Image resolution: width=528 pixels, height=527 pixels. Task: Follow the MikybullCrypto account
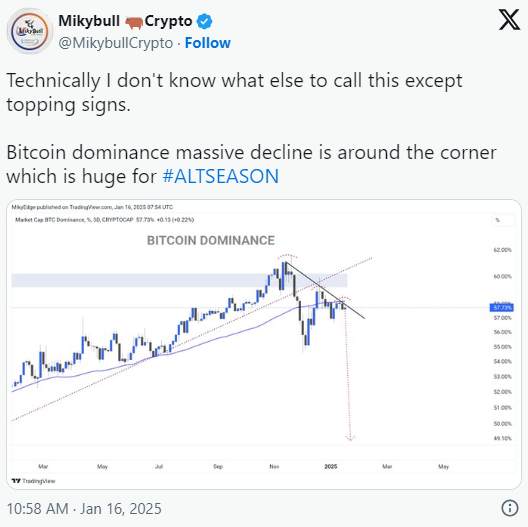[208, 43]
